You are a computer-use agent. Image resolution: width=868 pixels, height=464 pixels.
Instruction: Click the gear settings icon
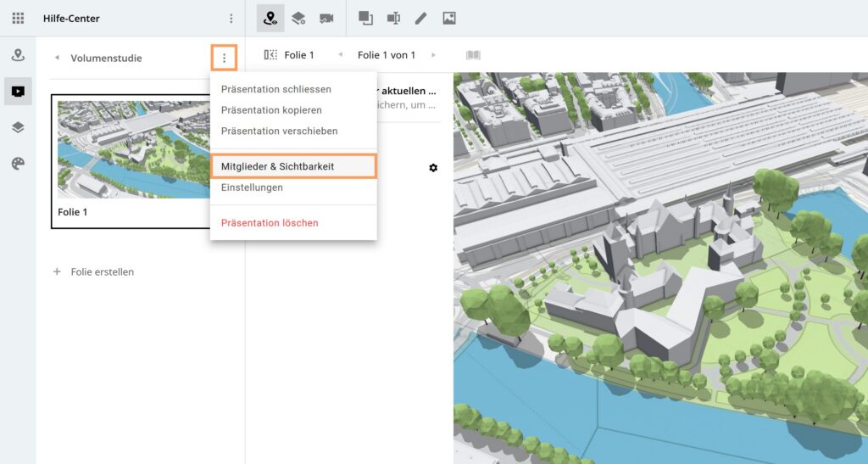pos(433,168)
